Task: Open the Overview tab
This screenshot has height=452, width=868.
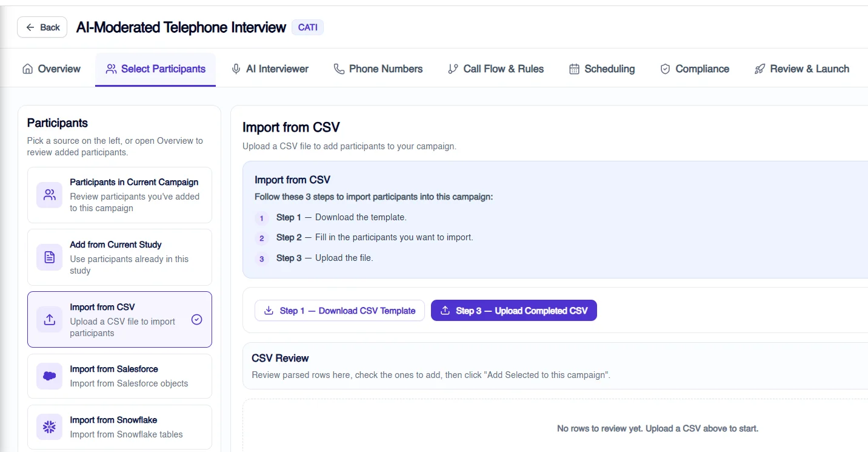Action: [x=51, y=69]
